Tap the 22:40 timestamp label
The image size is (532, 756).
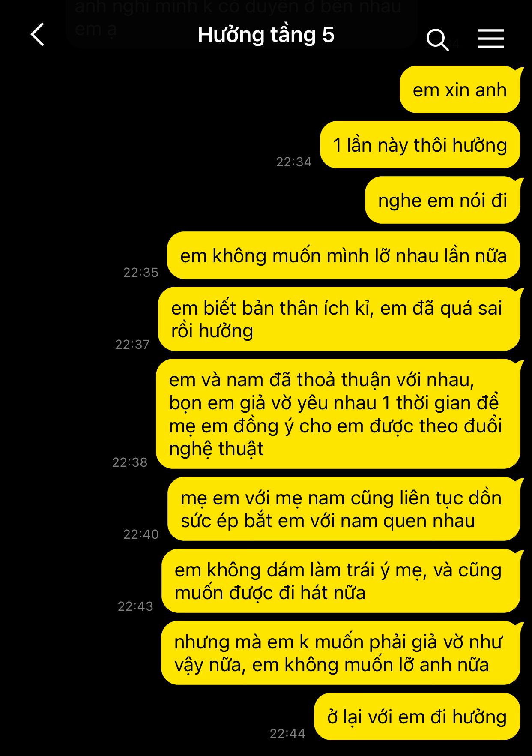[x=141, y=534]
